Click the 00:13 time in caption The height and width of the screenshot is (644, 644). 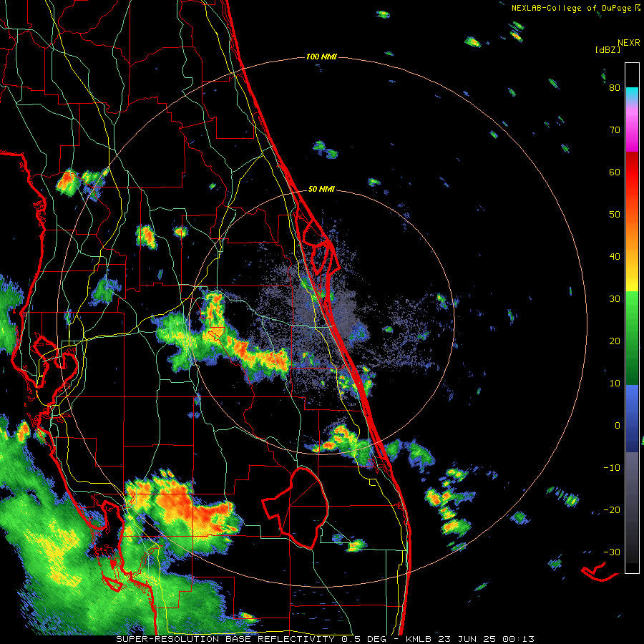coord(517,639)
